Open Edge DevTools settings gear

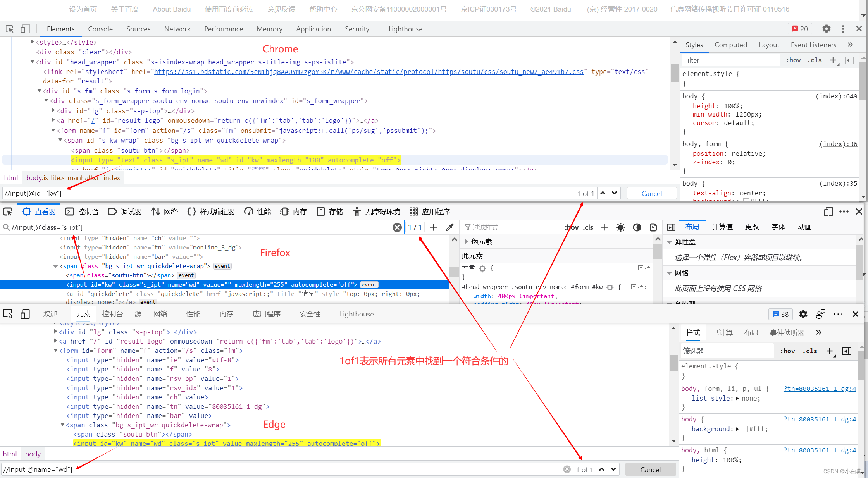tap(803, 314)
